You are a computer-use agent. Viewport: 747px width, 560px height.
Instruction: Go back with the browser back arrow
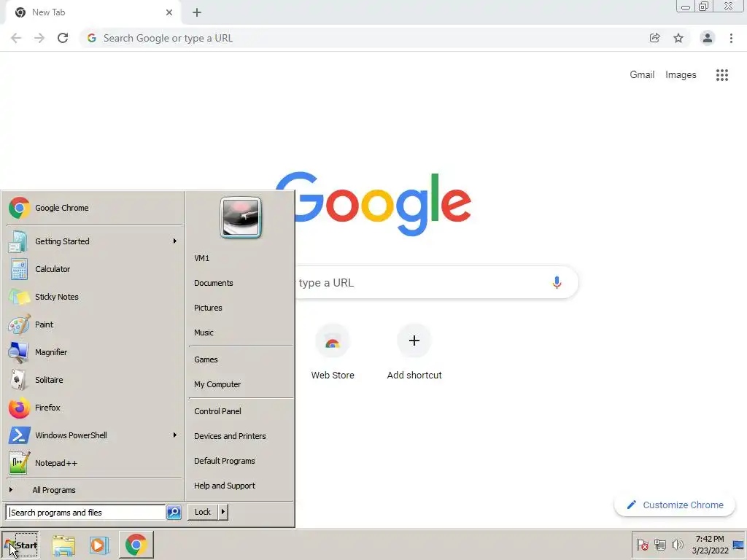tap(16, 38)
